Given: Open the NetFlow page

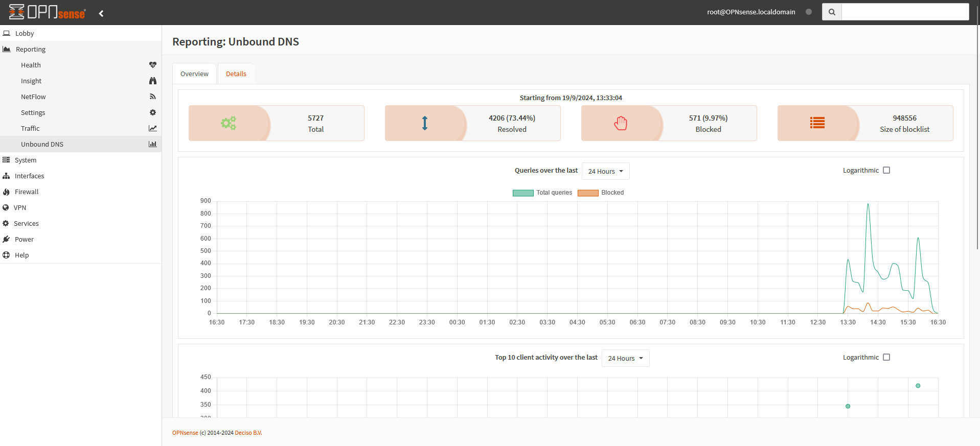Looking at the screenshot, I should (x=81, y=97).
